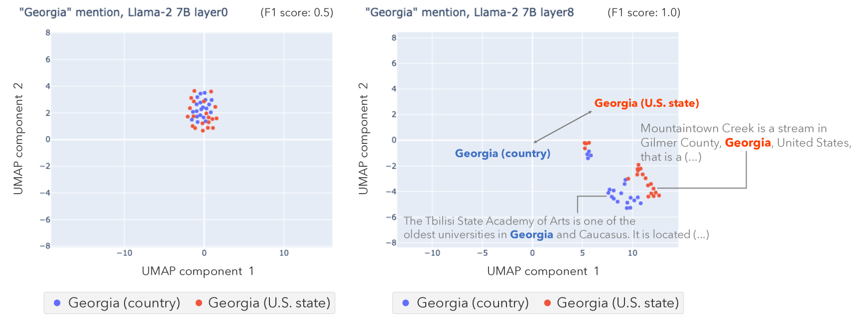Select the blue "Georgia (country)" annotation in the layer8 plot
This screenshot has width=868, height=320.
502,153
